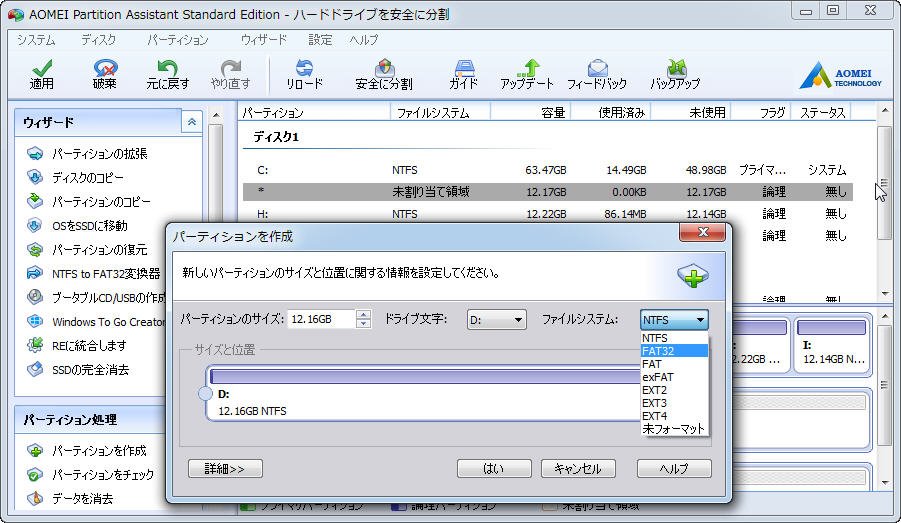Confirm with the はい button
Viewport: 901px width, 523px height.
point(494,468)
